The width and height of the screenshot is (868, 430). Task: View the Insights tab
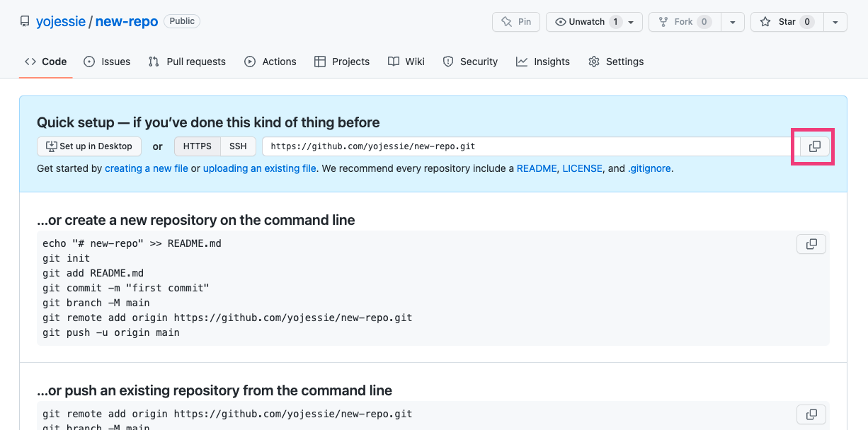[543, 62]
